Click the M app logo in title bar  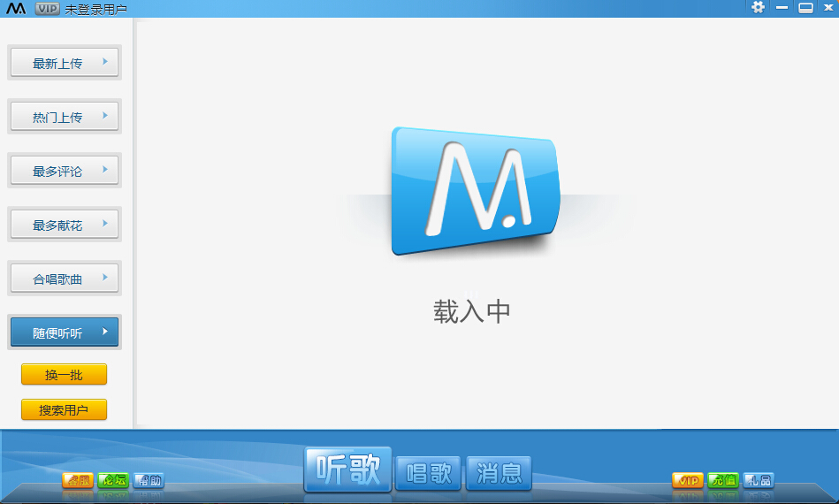[16, 9]
